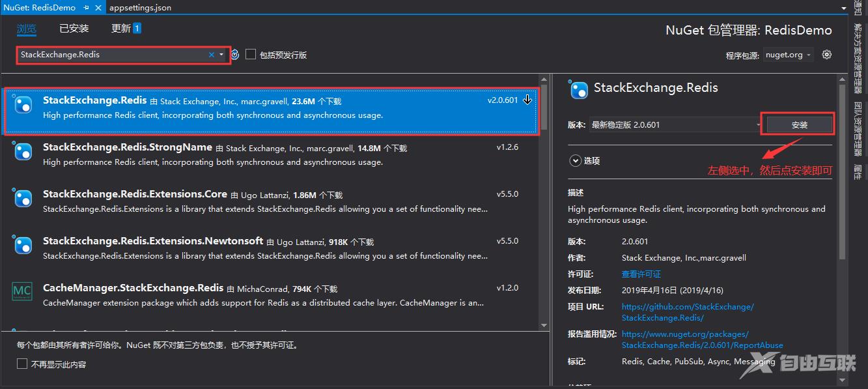Click the refresh icon beside the search box
The height and width of the screenshot is (389, 868).
coord(235,55)
